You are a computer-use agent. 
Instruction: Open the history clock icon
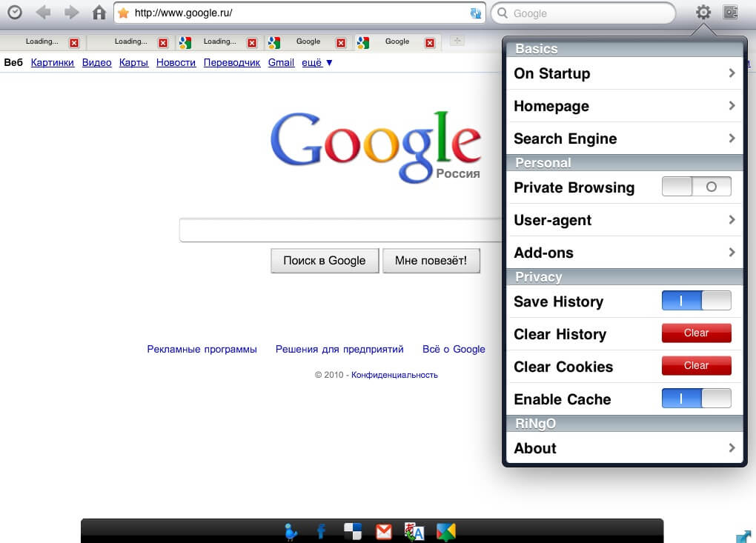coord(15,13)
